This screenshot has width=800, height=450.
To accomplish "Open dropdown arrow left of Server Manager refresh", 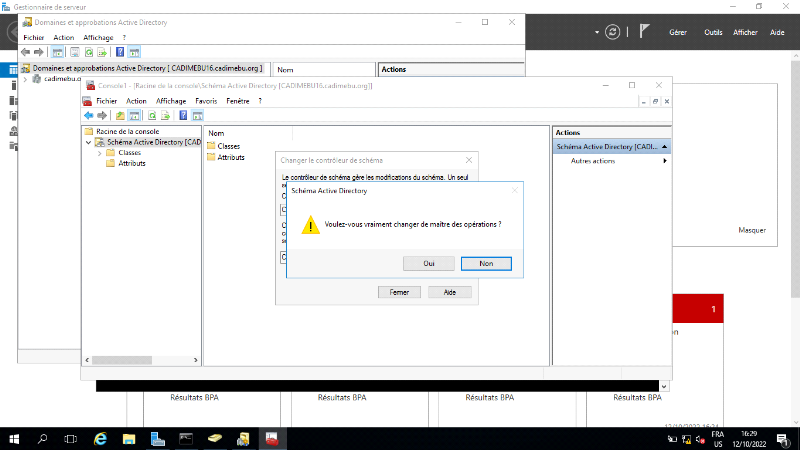I will (x=596, y=32).
